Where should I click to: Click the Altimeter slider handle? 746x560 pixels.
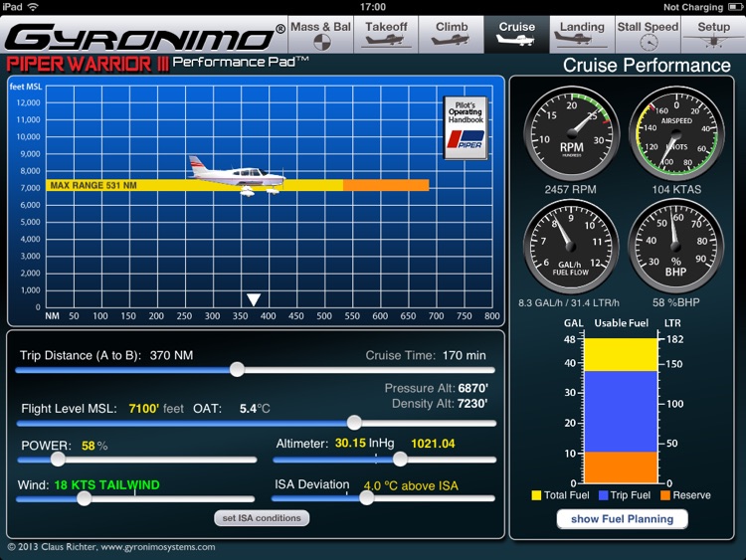click(x=400, y=460)
